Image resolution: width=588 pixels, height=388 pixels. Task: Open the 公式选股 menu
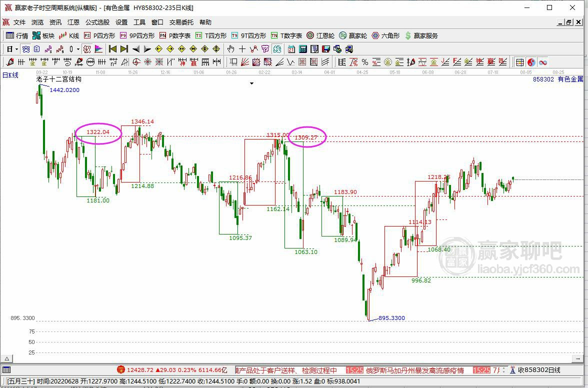click(x=97, y=22)
